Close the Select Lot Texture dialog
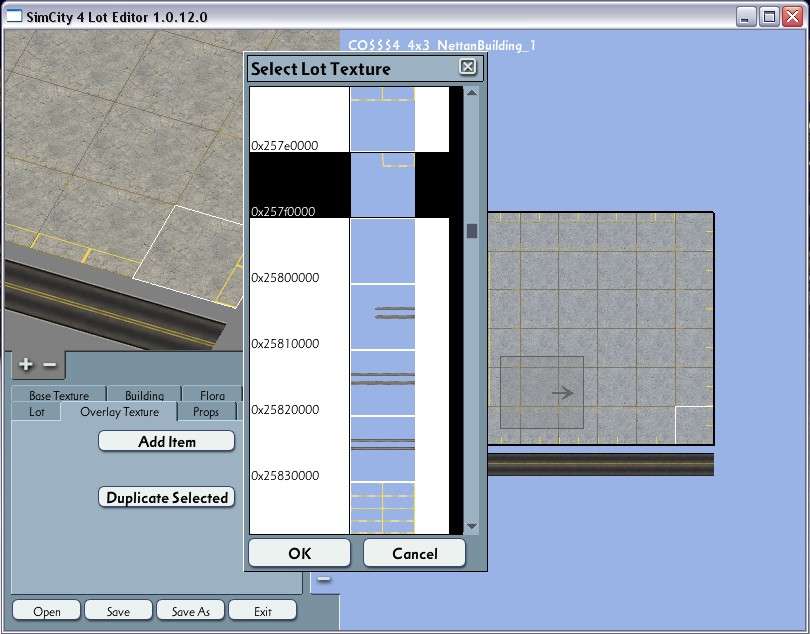The height and width of the screenshot is (634, 810). tap(468, 67)
